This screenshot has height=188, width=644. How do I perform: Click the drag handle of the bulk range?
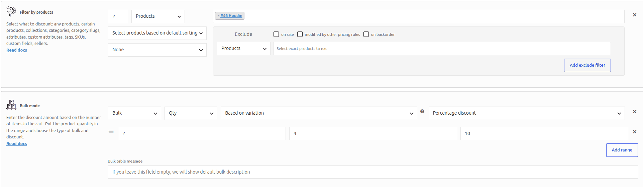[111, 131]
